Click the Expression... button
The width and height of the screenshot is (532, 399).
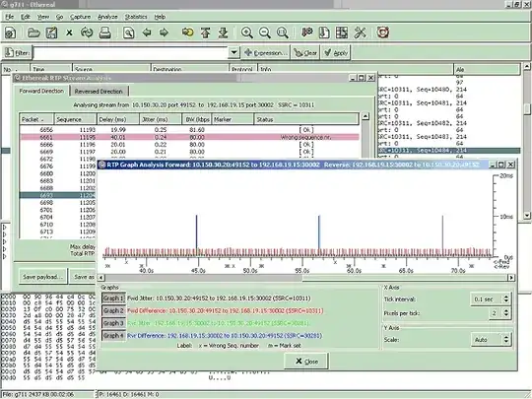tap(265, 52)
